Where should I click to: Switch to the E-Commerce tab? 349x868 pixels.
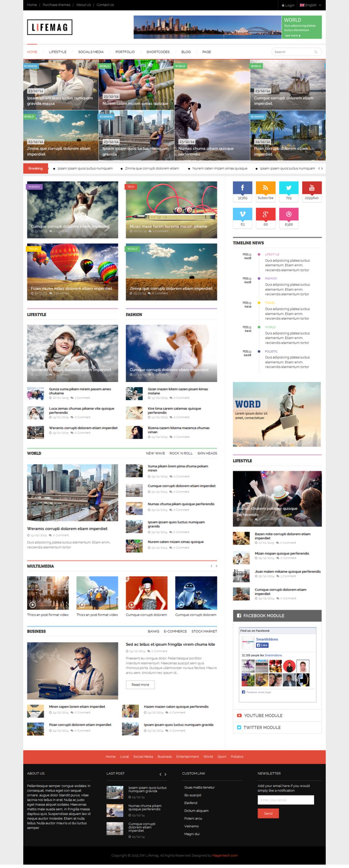coord(175,631)
